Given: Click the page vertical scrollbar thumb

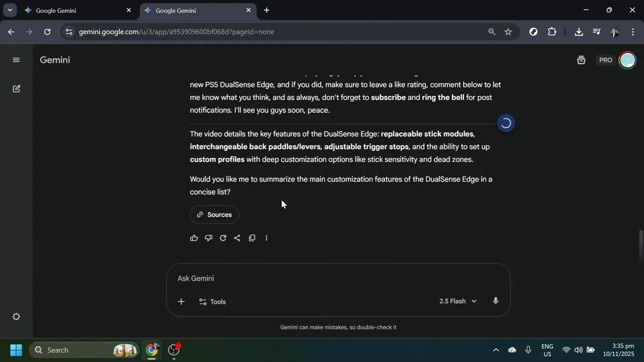Looking at the screenshot, I should [641, 245].
